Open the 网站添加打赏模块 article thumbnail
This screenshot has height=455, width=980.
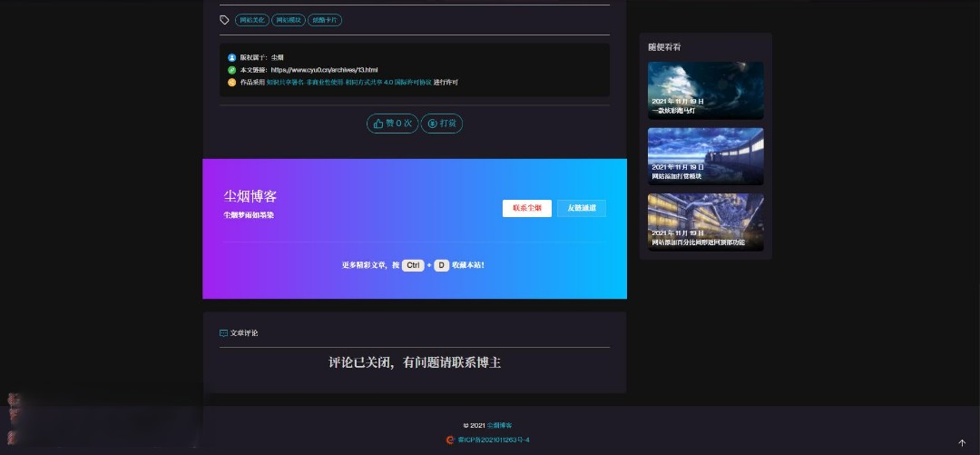706,156
